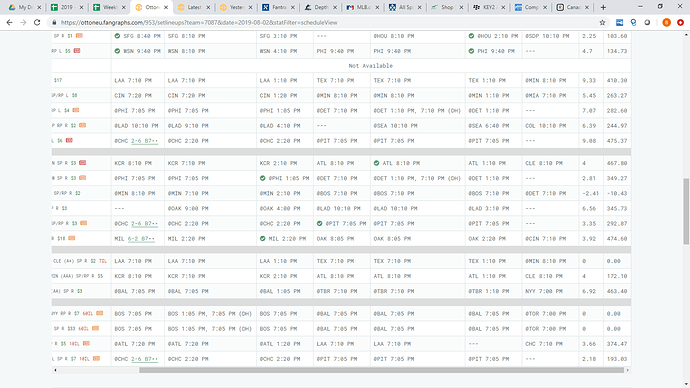Click the orange badge in the RP R $2 @LAD row
Image resolution: width=690 pixels, height=388 pixels.
pyautogui.click(x=82, y=125)
